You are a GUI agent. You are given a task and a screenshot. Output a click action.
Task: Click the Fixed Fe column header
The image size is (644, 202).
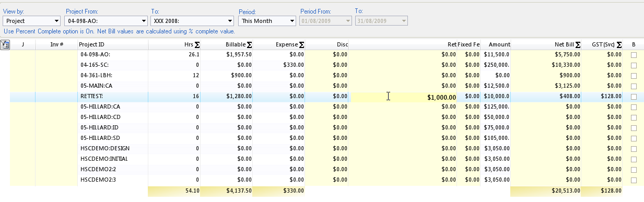(469, 45)
